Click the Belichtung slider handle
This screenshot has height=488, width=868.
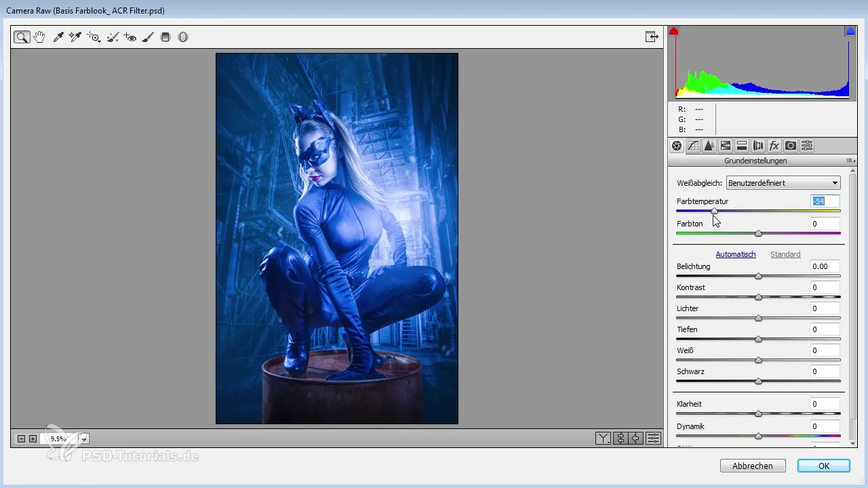[x=758, y=276]
